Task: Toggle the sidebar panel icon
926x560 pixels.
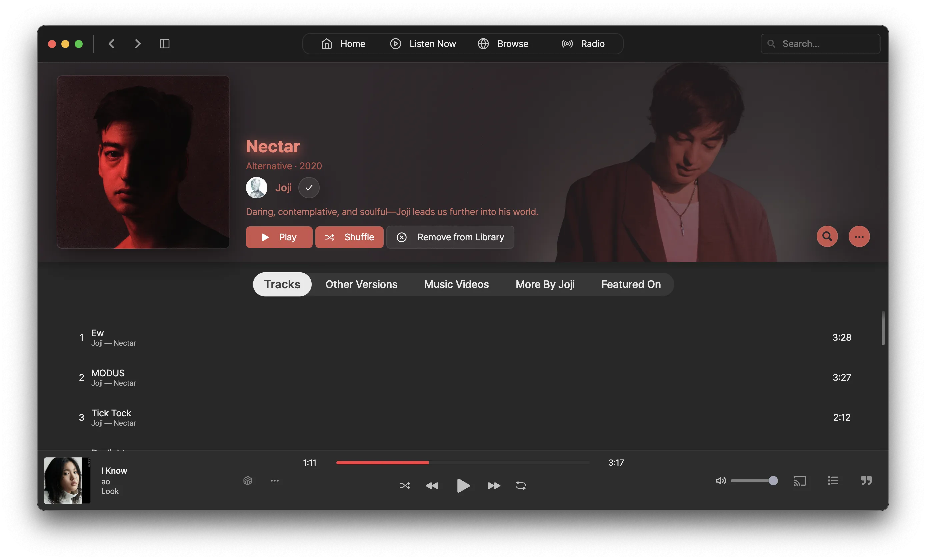Action: (165, 44)
